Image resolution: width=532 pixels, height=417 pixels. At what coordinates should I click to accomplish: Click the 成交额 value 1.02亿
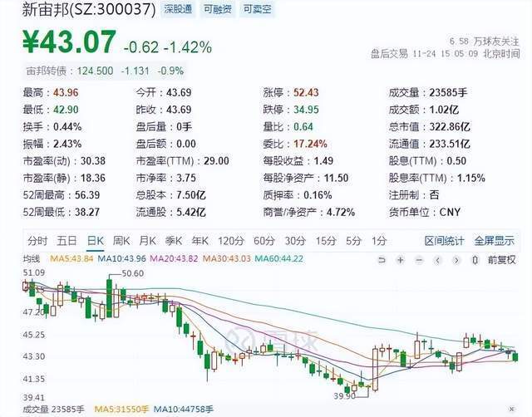(x=444, y=110)
